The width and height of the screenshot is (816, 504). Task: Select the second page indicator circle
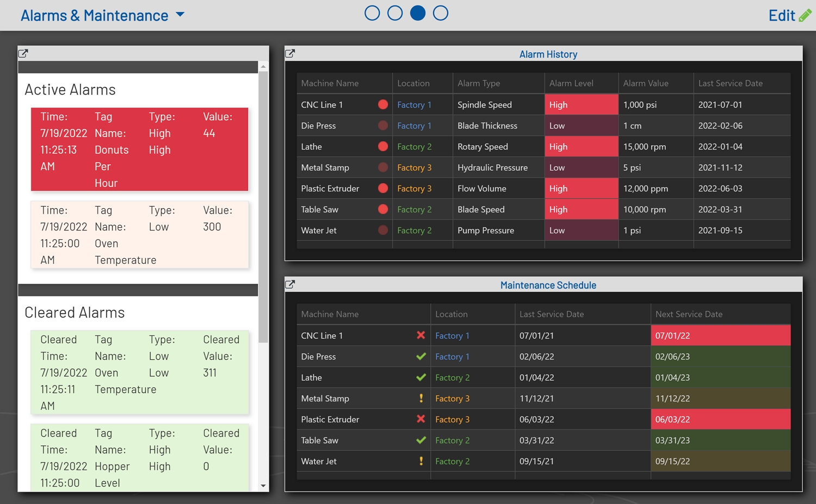tap(395, 13)
